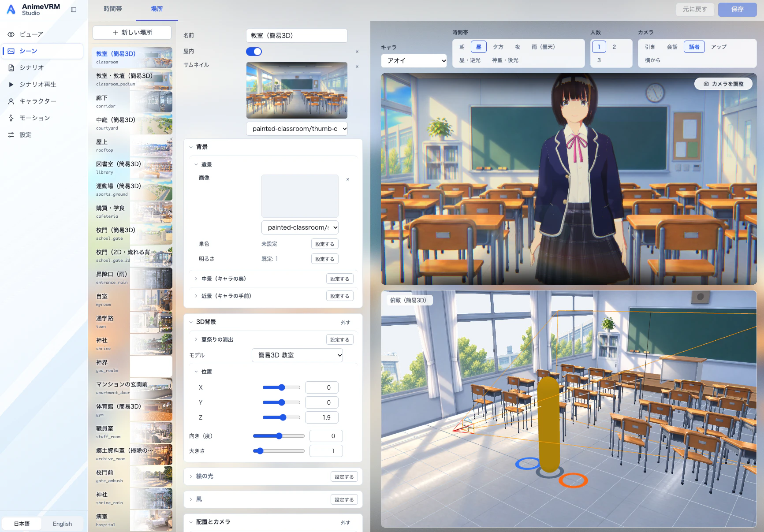The image size is (764, 532).
Task: Choose the アップ camera option
Action: pos(719,47)
